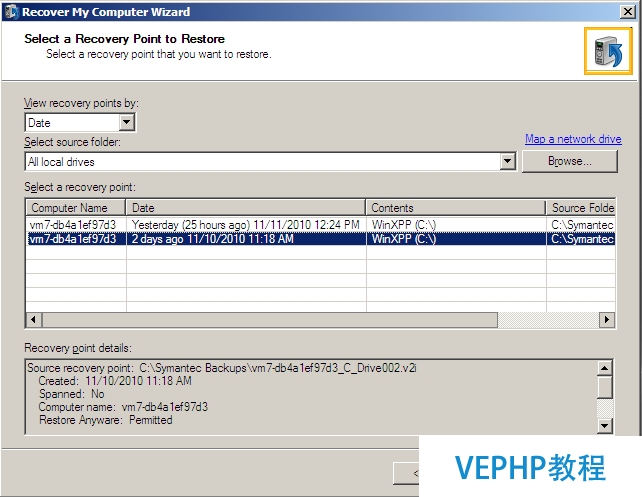Click the 'Computer name: vm7-db4a1ef97d3' detail line
Screen dimensions: 642x497
[123, 407]
